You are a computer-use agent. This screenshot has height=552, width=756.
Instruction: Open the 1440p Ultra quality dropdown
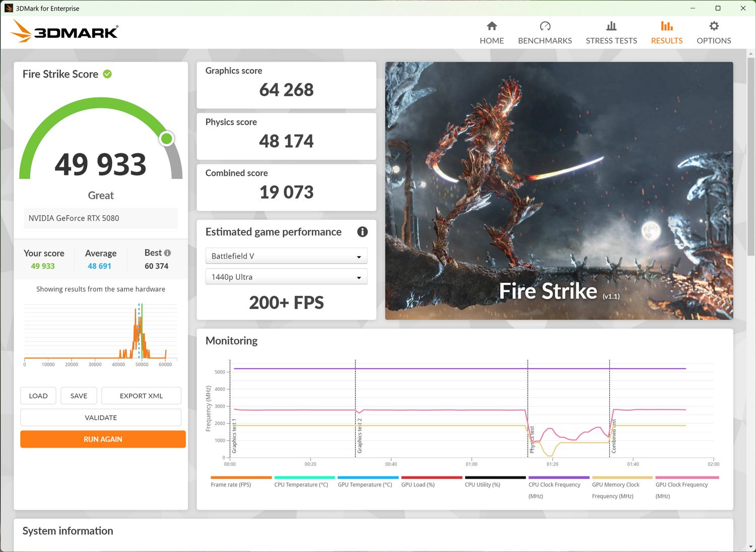pyautogui.click(x=286, y=276)
